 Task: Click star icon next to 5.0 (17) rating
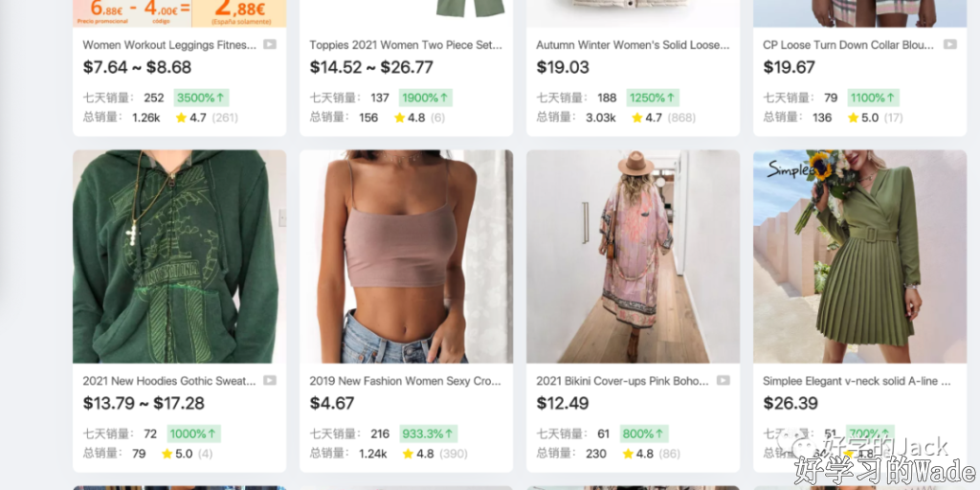(x=853, y=118)
